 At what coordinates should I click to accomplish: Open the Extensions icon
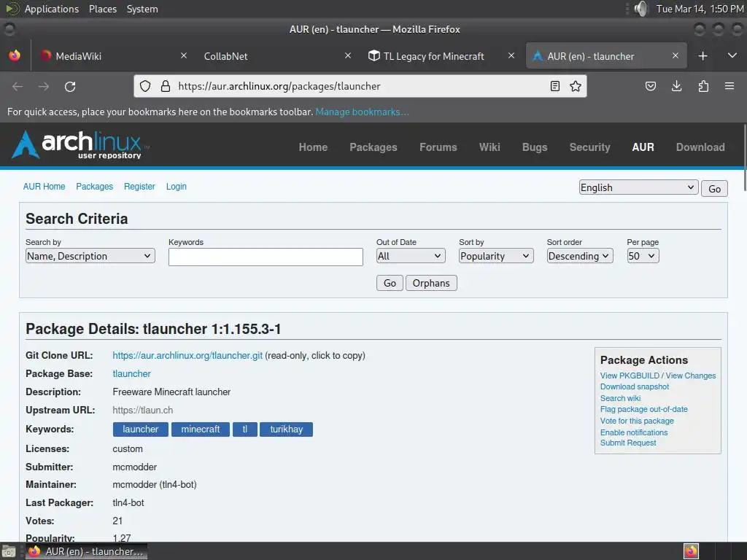click(x=703, y=86)
